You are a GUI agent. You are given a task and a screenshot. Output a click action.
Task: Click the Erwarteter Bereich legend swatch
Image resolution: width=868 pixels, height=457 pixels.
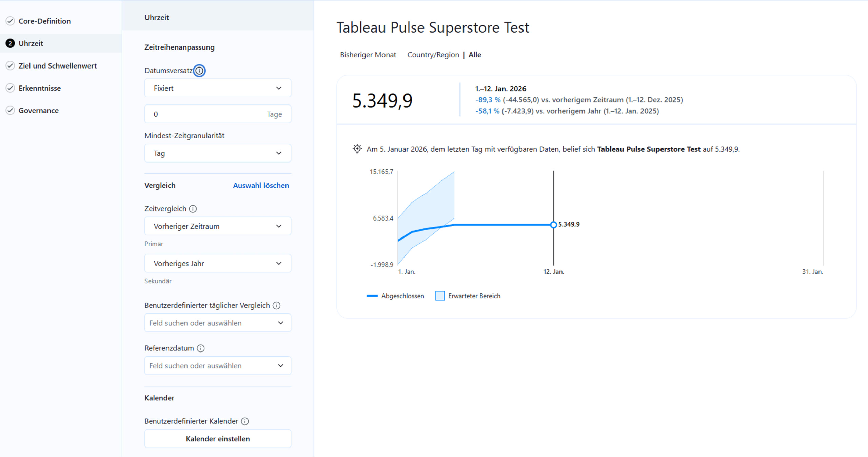click(440, 296)
